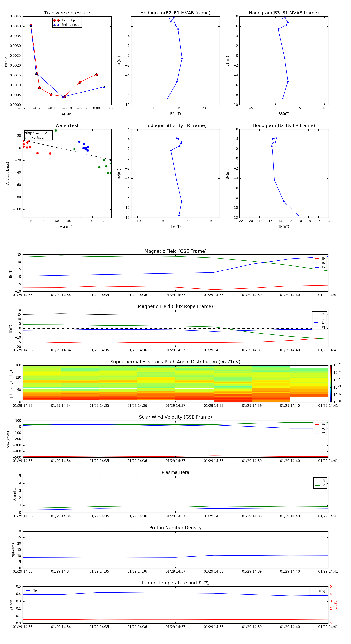Select the "slope = -0.223" annotation

click(38, 133)
